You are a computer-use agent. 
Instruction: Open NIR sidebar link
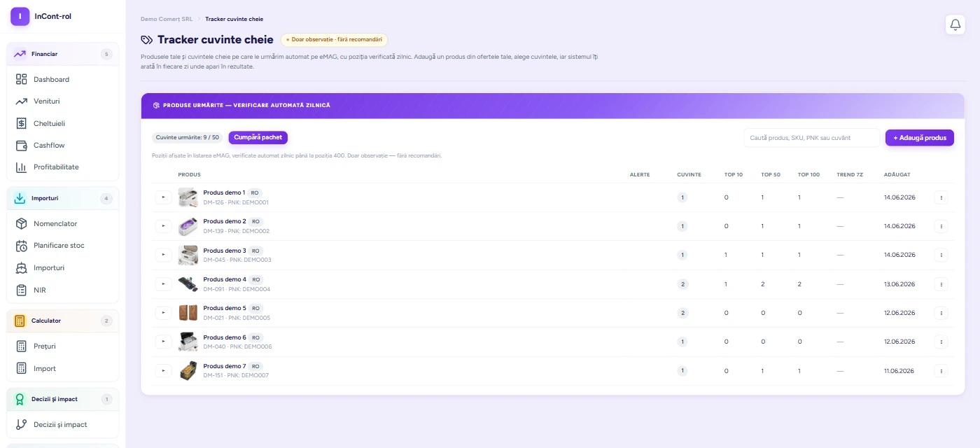63,290
